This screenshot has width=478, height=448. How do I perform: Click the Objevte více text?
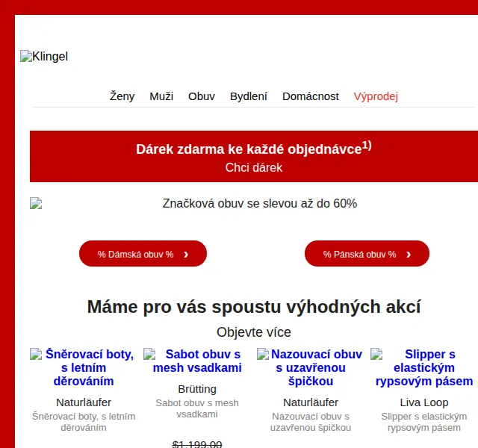point(254,332)
